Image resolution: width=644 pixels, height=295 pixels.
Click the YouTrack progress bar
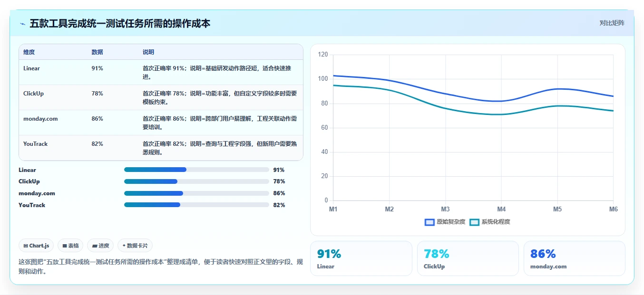point(196,205)
